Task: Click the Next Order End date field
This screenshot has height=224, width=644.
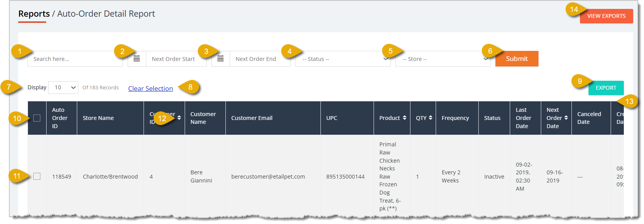Action: coord(260,59)
